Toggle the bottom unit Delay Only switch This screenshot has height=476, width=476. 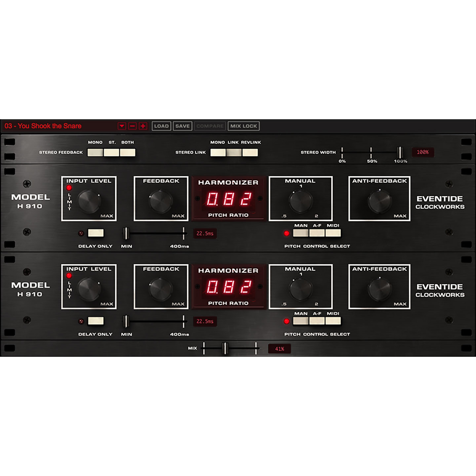(96, 321)
